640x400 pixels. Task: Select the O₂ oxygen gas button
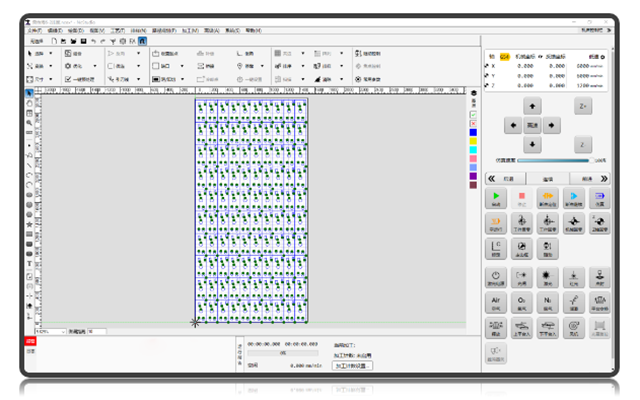(522, 300)
